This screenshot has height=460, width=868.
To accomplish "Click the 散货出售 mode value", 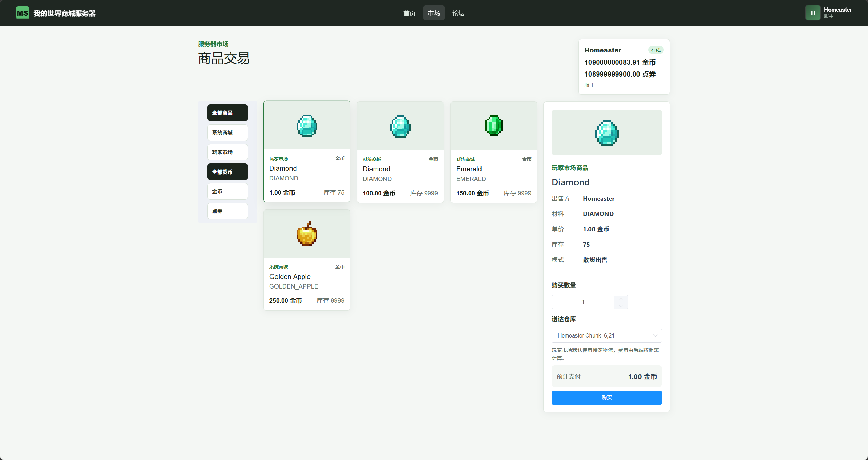I will pyautogui.click(x=595, y=260).
